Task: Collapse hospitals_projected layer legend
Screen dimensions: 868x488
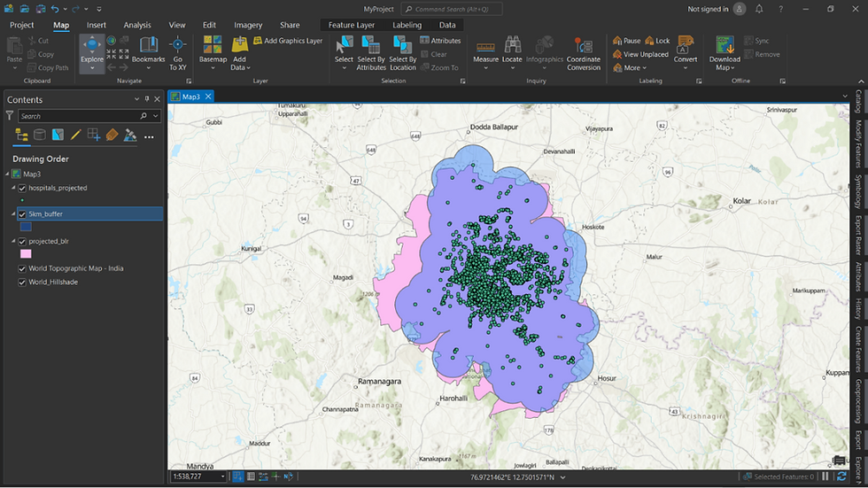Action: (x=13, y=188)
